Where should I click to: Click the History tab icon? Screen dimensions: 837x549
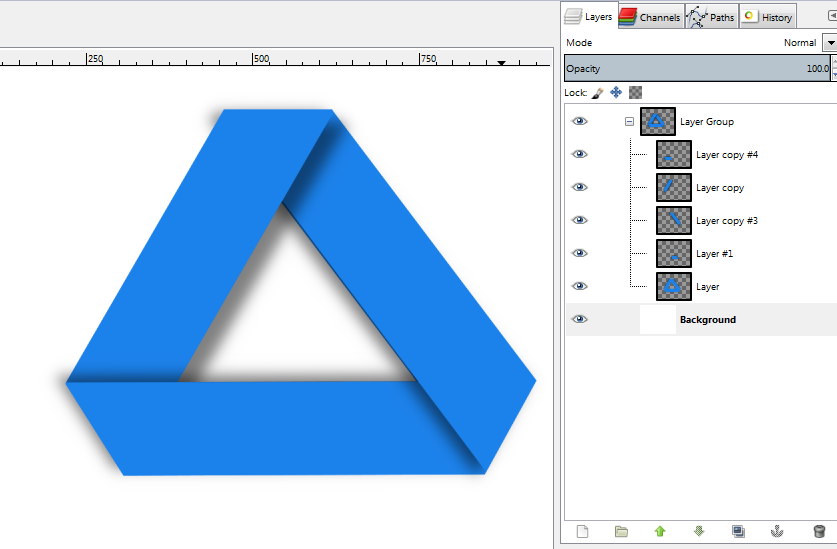click(x=749, y=16)
